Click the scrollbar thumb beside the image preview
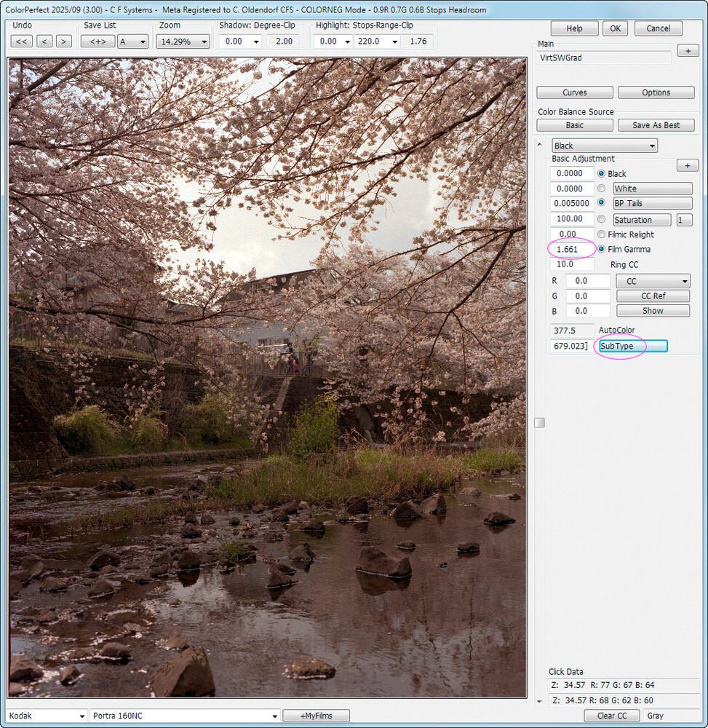The height and width of the screenshot is (728, 708). pyautogui.click(x=539, y=422)
